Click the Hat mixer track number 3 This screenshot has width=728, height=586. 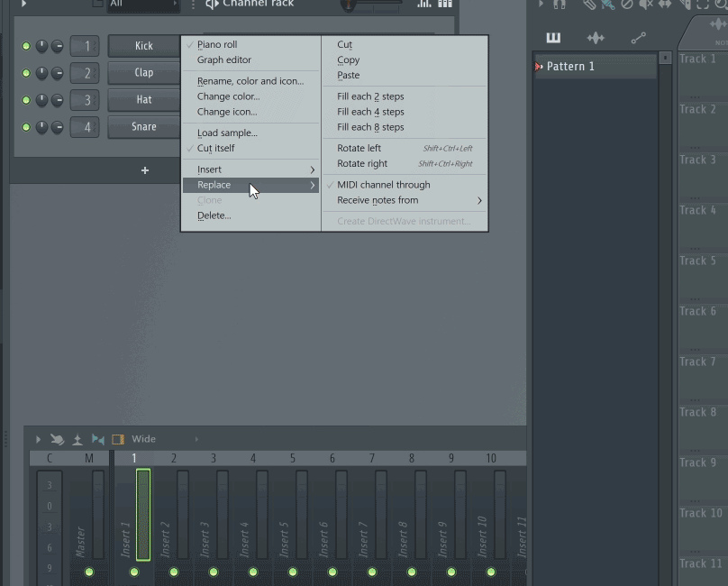click(x=85, y=100)
